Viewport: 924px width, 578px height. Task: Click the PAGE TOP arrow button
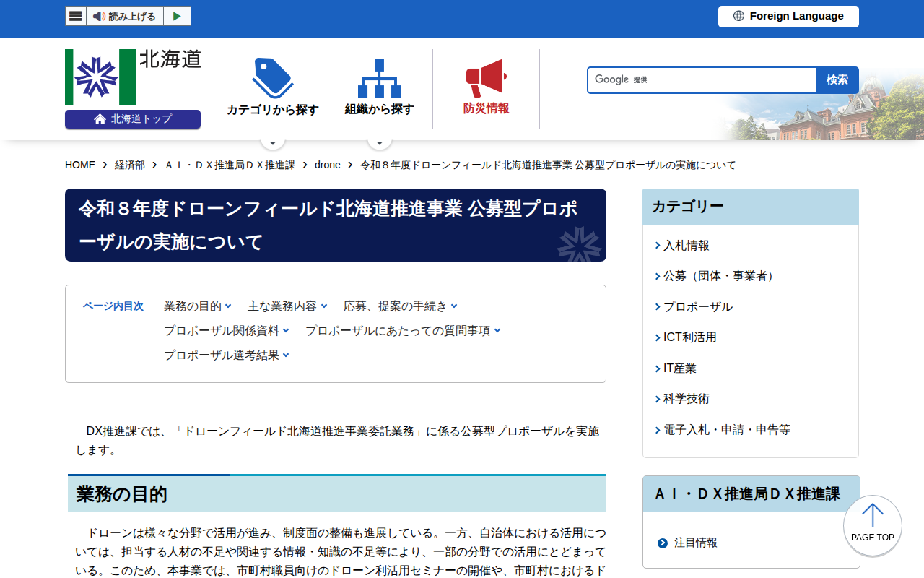873,525
